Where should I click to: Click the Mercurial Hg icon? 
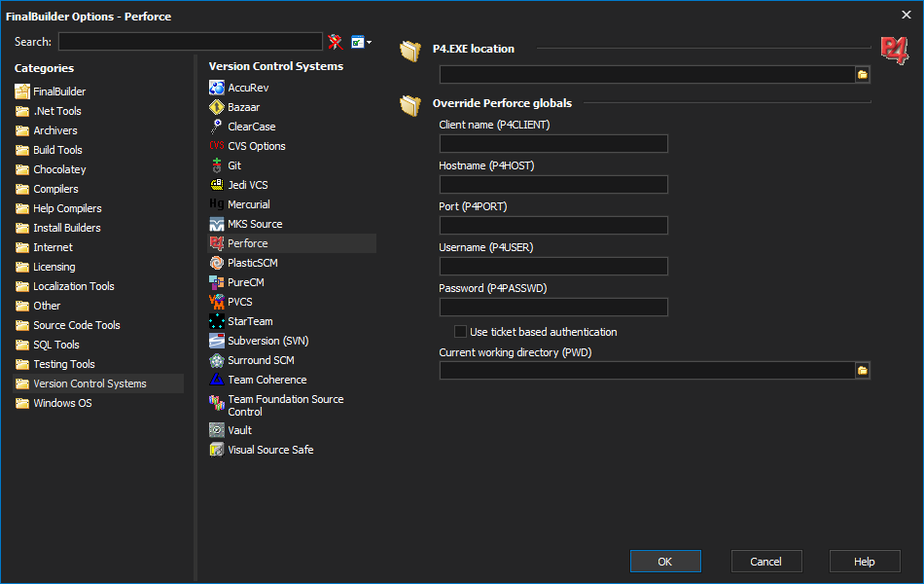[x=217, y=204]
